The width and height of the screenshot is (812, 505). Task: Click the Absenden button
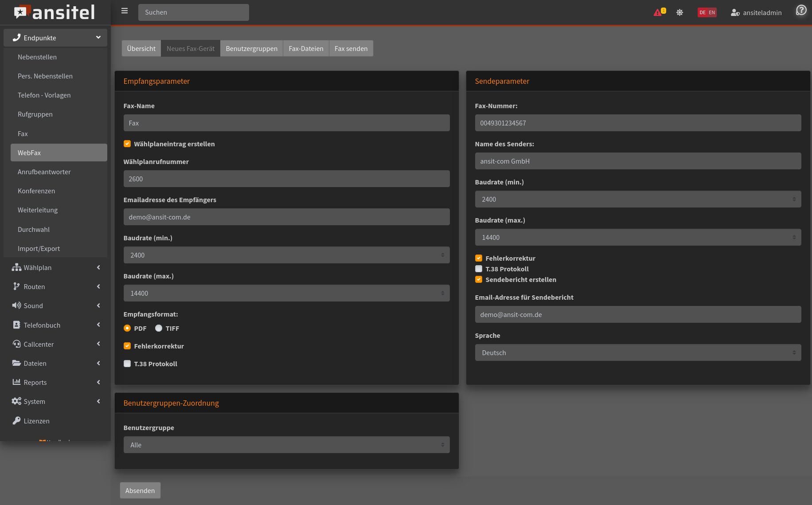(140, 490)
